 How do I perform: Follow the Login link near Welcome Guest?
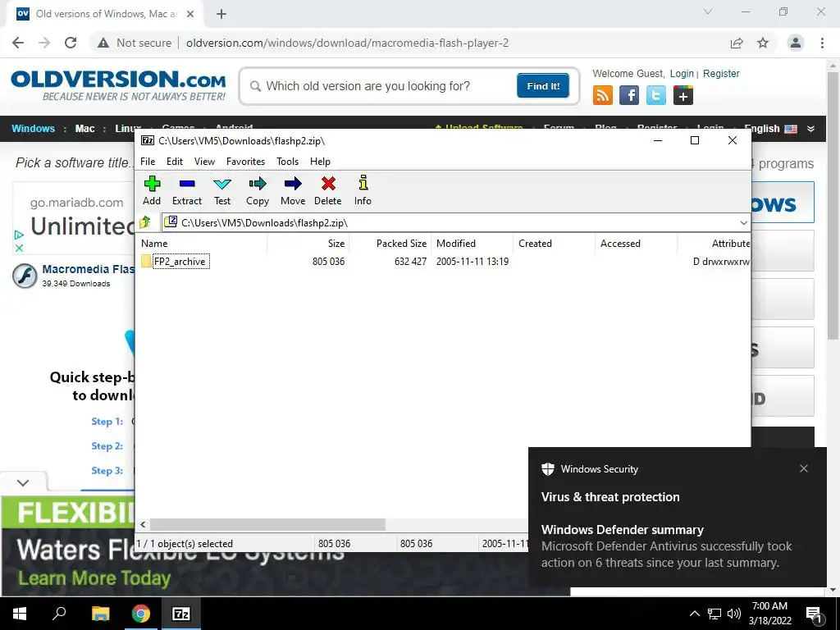tap(682, 73)
